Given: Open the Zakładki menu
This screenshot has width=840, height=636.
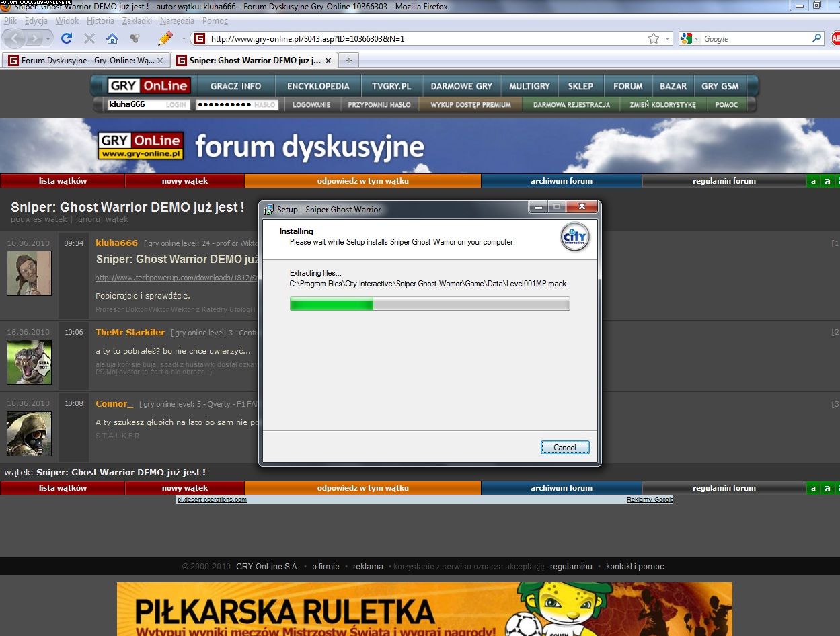Looking at the screenshot, I should [137, 21].
